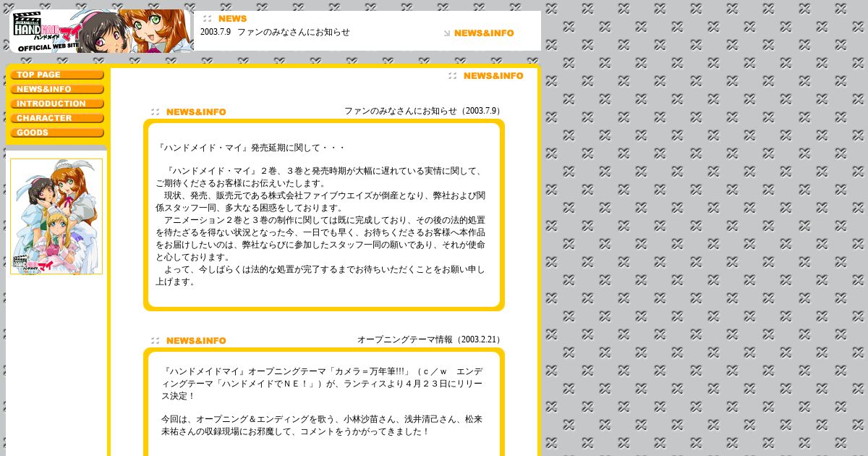Click the paragraph line starting アニメーション２巻と３巻

pos(320,220)
